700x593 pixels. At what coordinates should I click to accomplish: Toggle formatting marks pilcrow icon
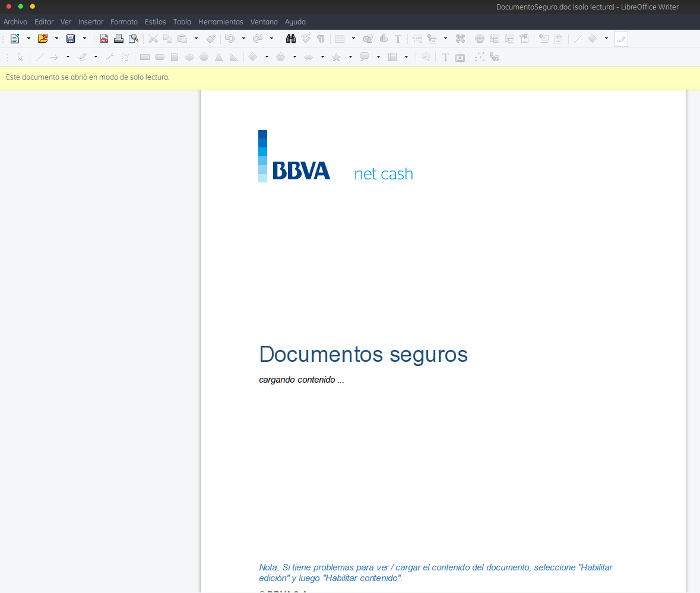[321, 39]
